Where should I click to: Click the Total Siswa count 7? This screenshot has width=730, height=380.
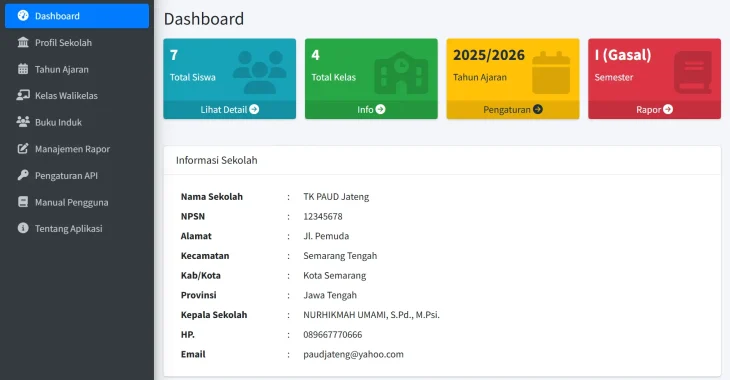click(174, 55)
